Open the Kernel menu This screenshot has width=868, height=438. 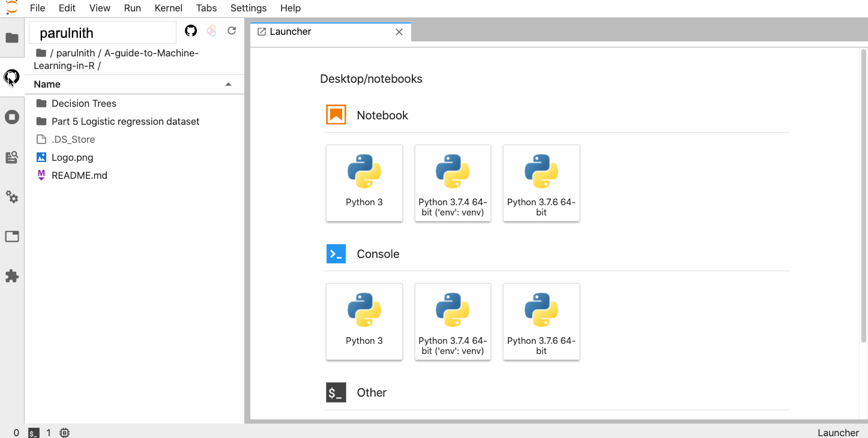168,8
